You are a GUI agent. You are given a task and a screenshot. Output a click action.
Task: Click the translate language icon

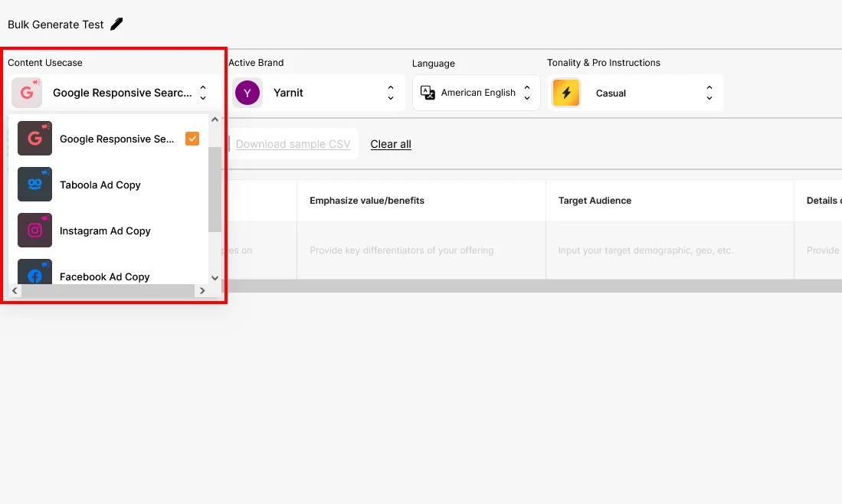click(x=428, y=93)
